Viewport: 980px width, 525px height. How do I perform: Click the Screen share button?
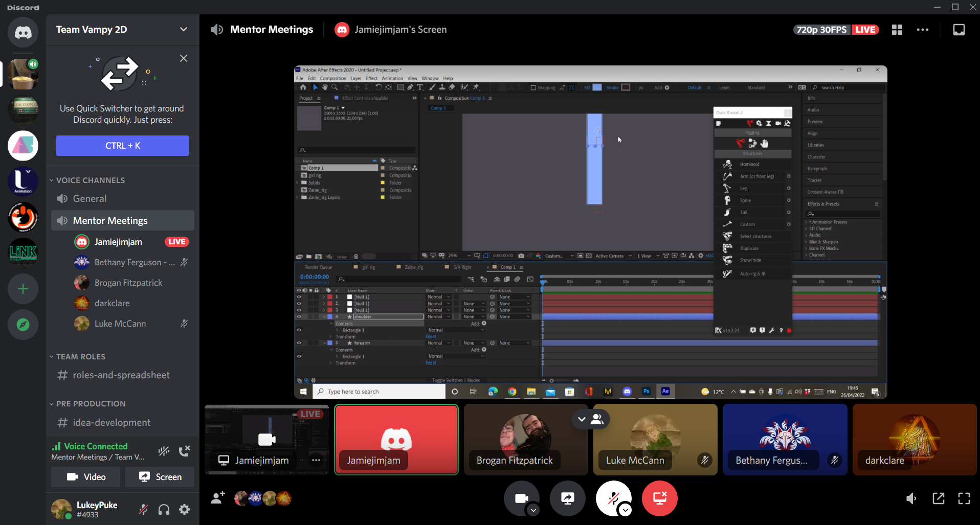(x=160, y=477)
